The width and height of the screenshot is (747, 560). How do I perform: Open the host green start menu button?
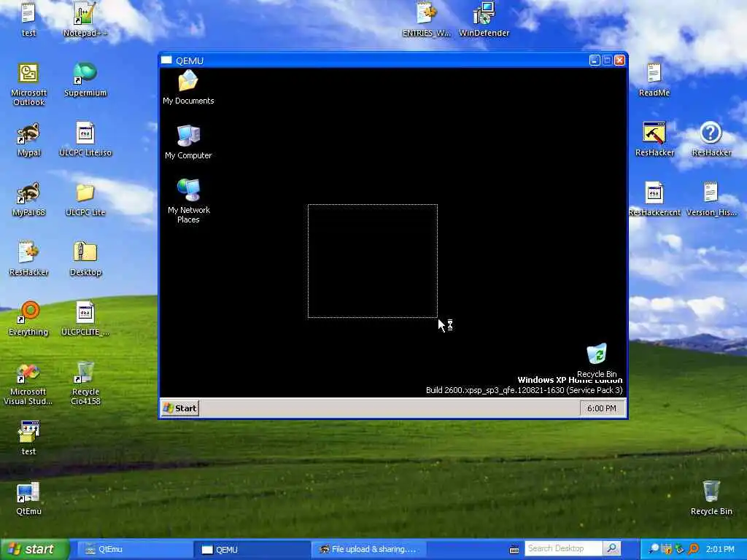click(34, 550)
